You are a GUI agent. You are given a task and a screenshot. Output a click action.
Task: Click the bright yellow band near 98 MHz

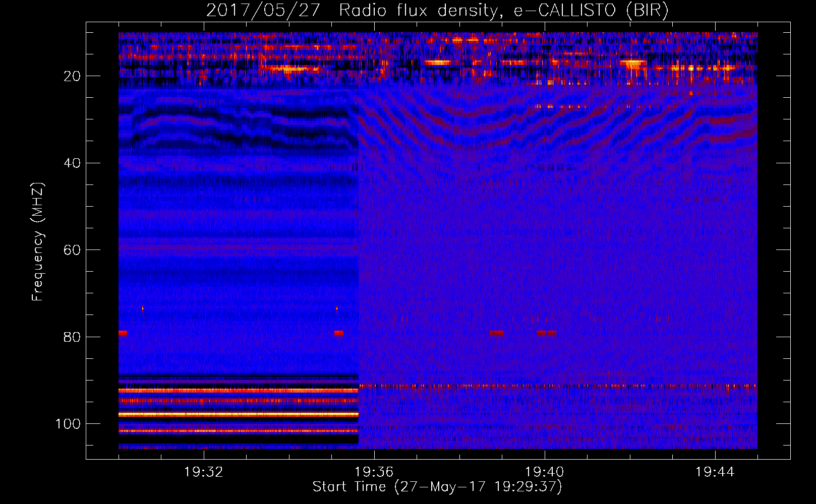click(x=238, y=414)
